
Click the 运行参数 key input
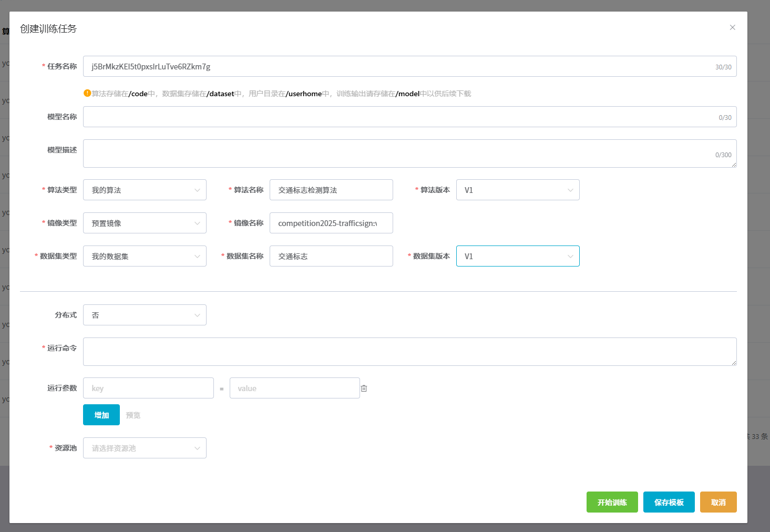click(148, 388)
